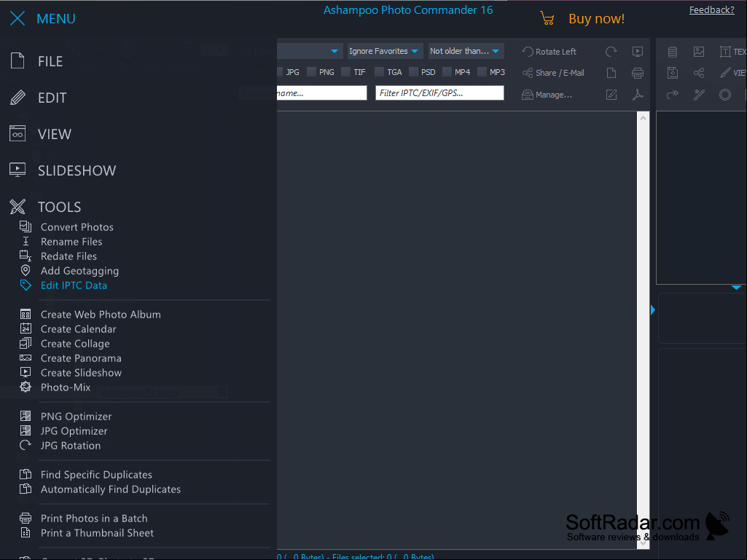Screen dimensions: 747x560
Task: Choose Print Photos in a Batch
Action: coord(94,518)
